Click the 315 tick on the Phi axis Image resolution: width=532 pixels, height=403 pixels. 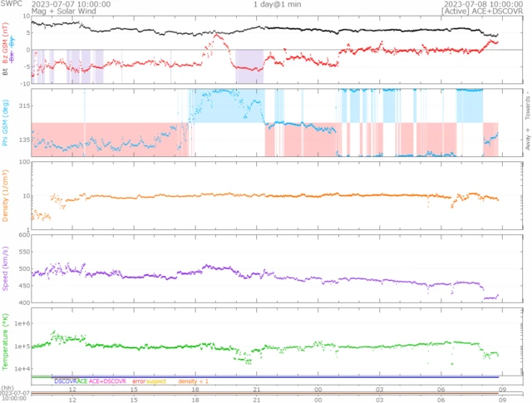[24, 106]
